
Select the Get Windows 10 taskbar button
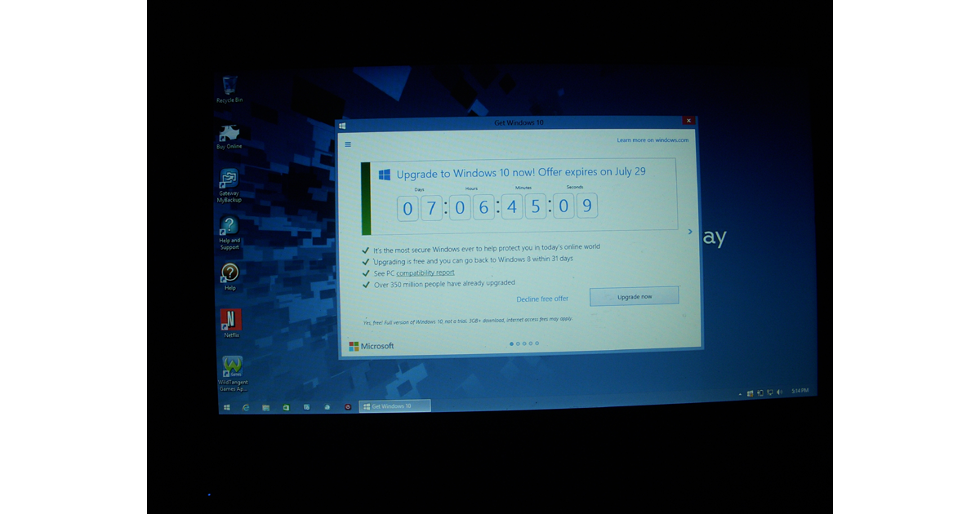394,406
